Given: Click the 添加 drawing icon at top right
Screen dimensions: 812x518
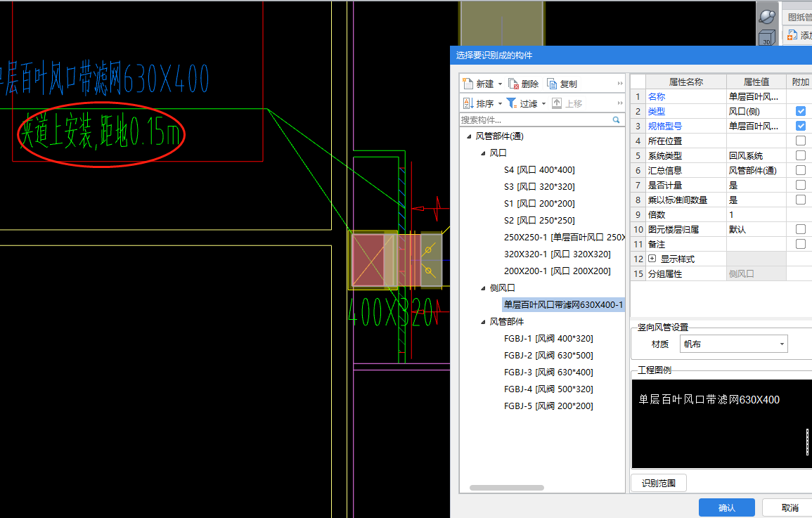Looking at the screenshot, I should [x=792, y=35].
